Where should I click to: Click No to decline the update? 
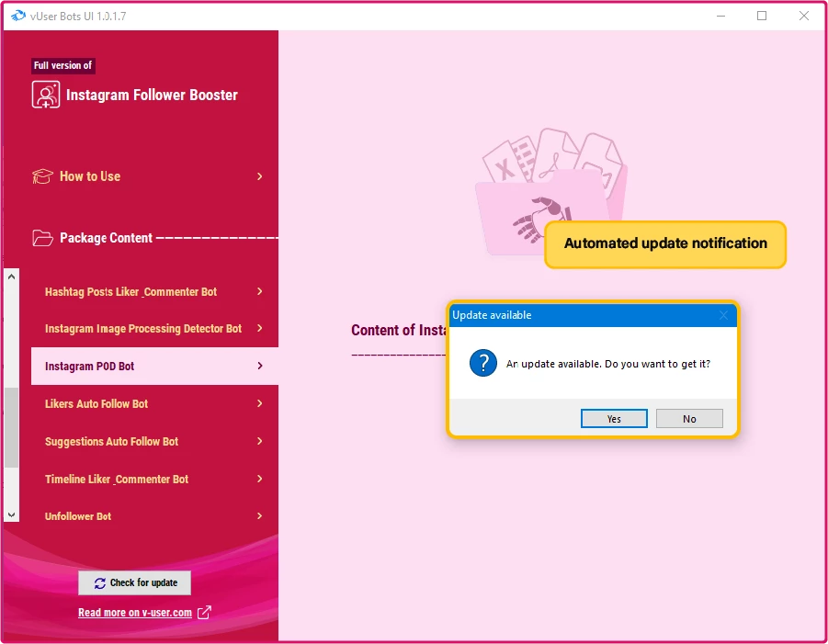click(689, 419)
